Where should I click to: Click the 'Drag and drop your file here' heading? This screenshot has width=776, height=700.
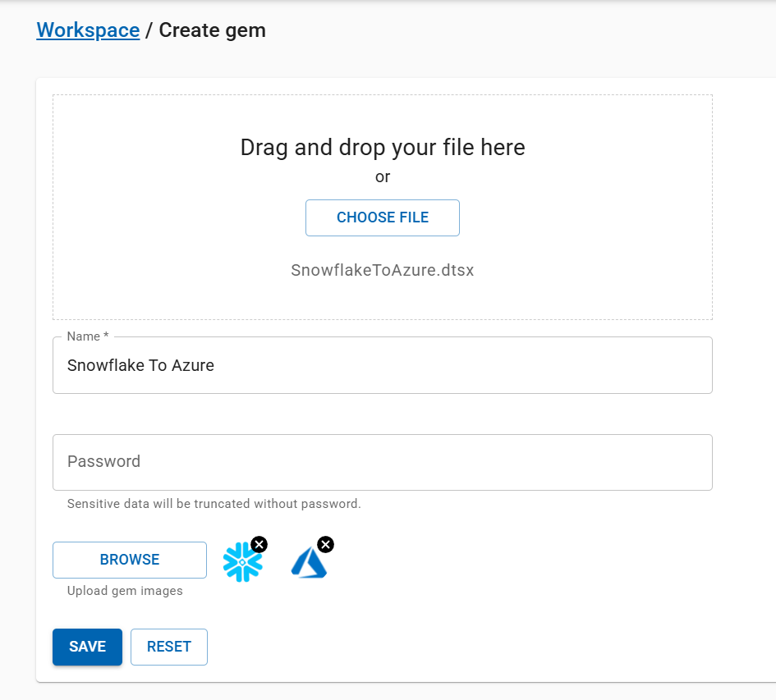tap(382, 148)
